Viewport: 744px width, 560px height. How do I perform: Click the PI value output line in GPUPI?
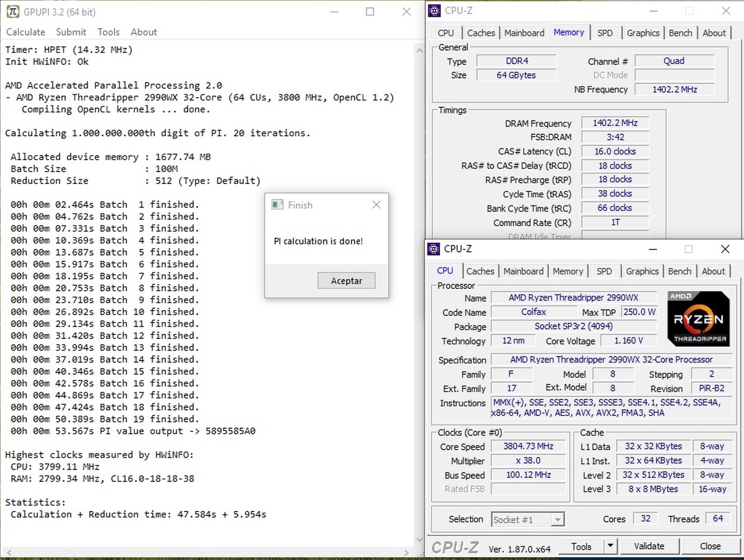point(133,431)
